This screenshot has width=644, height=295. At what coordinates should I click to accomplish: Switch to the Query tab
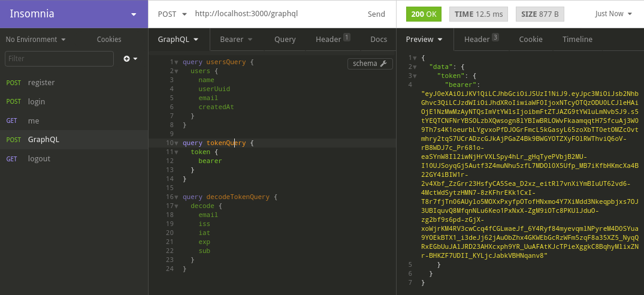pyautogui.click(x=285, y=40)
